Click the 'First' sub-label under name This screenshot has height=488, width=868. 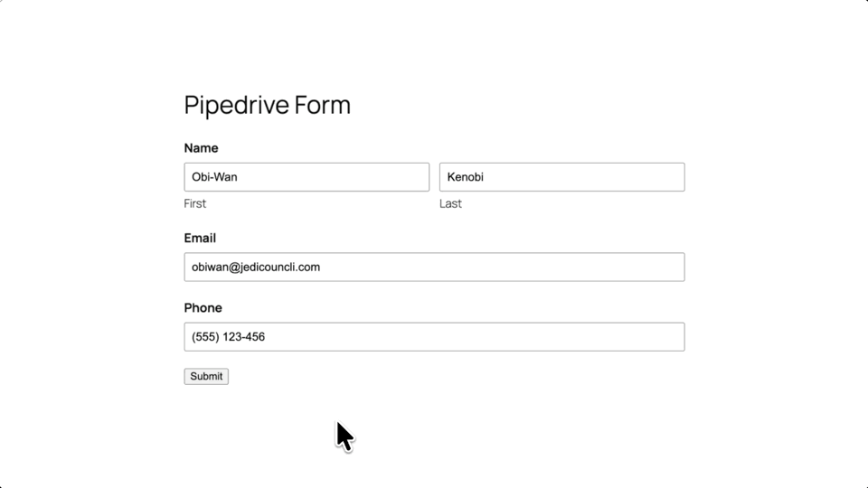pos(195,203)
